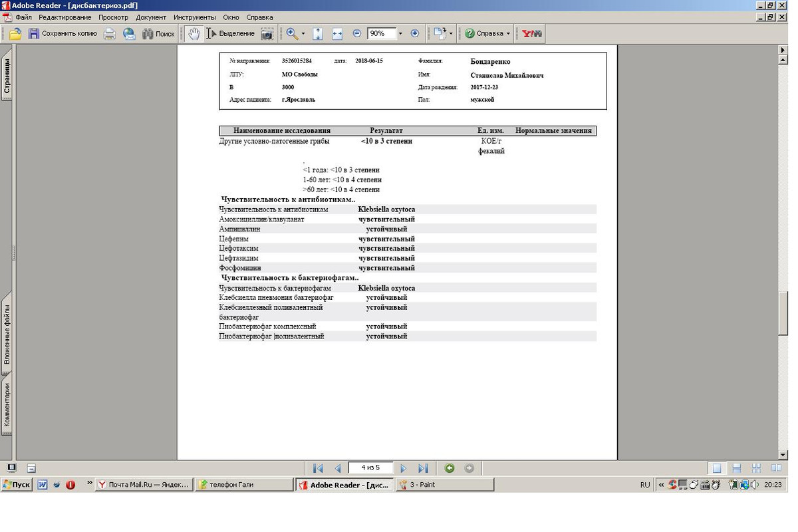
Task: Open the Вложенные файлы side tab
Action: pos(7,334)
